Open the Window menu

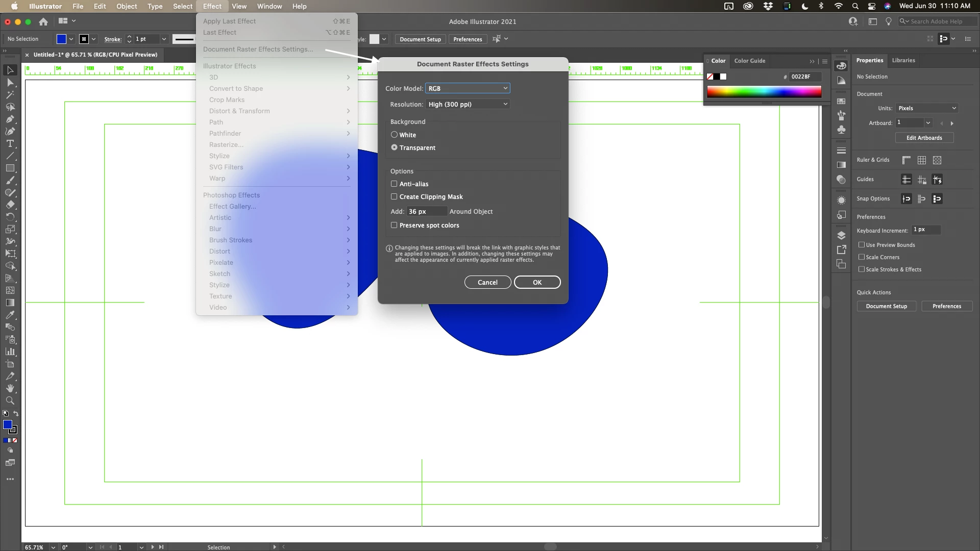coord(269,6)
